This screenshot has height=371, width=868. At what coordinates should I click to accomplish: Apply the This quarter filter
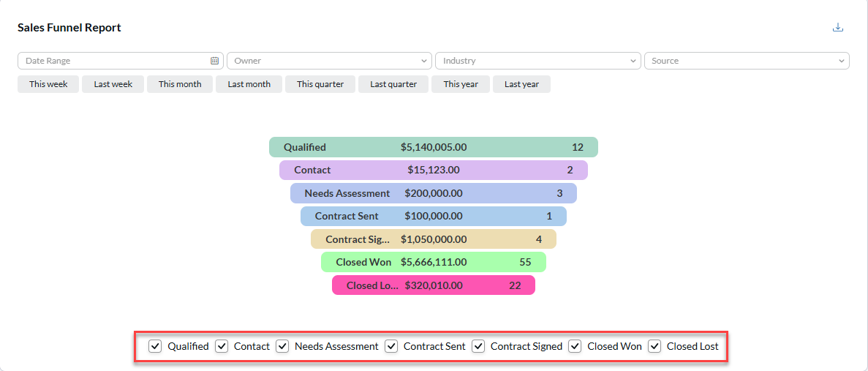click(x=320, y=84)
